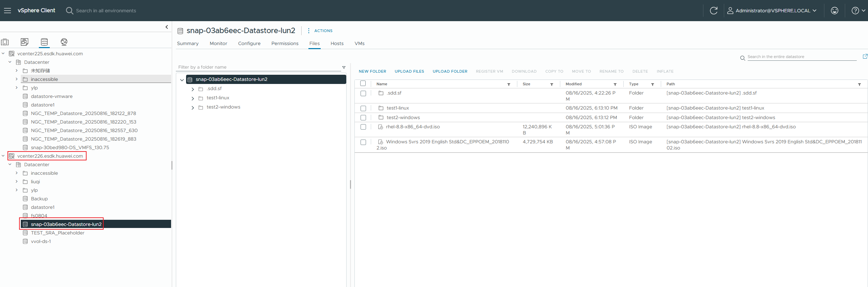Open the Summary tab
This screenshot has width=868, height=287.
188,43
